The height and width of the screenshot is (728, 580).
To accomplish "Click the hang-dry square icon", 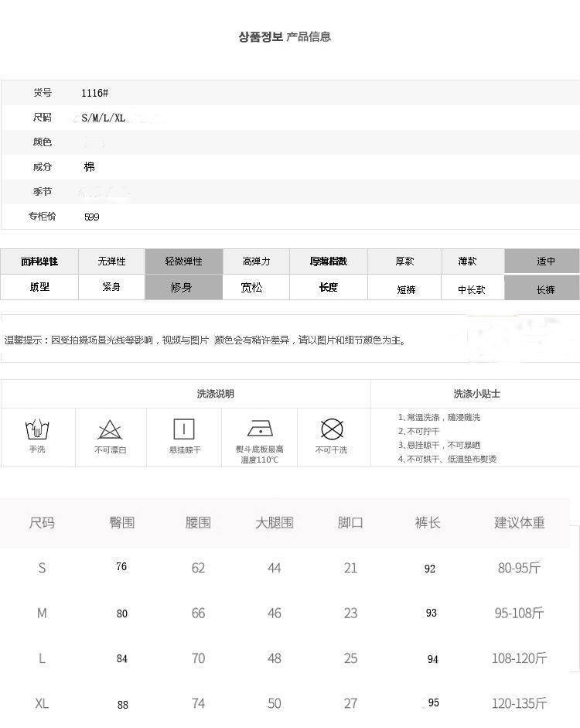I will click(184, 429).
